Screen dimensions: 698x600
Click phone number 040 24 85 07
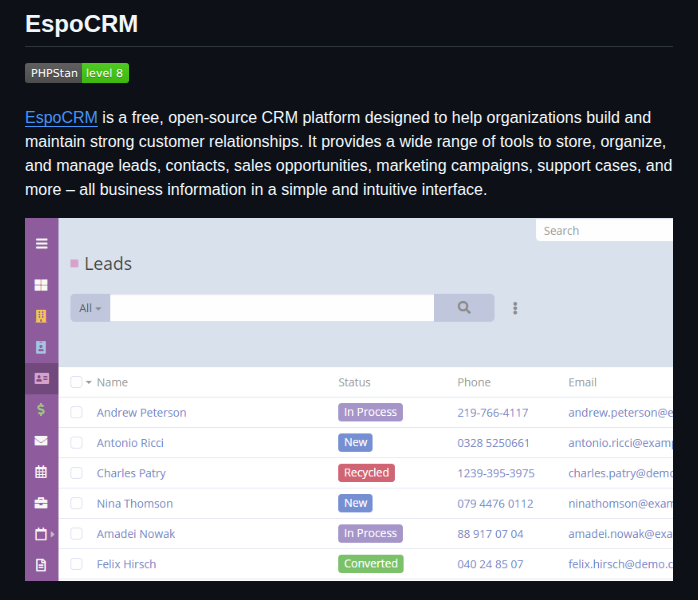point(490,564)
